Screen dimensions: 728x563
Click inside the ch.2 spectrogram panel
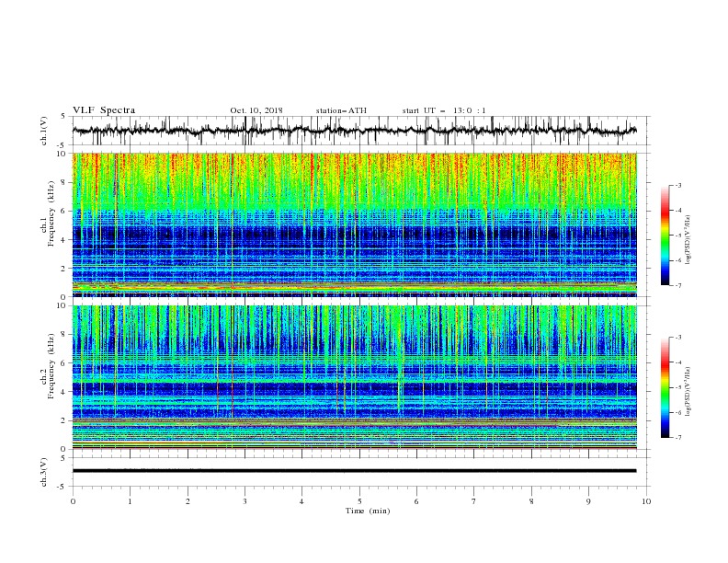coord(354,377)
